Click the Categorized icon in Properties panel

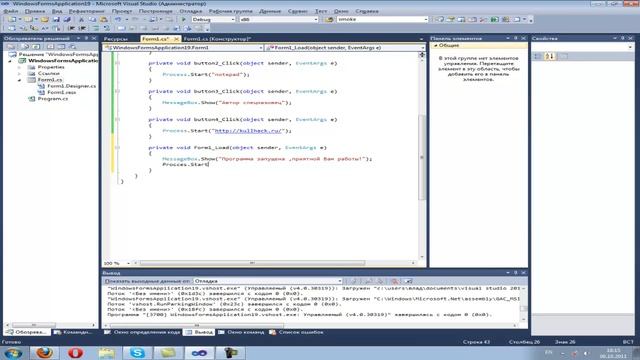coord(538,56)
